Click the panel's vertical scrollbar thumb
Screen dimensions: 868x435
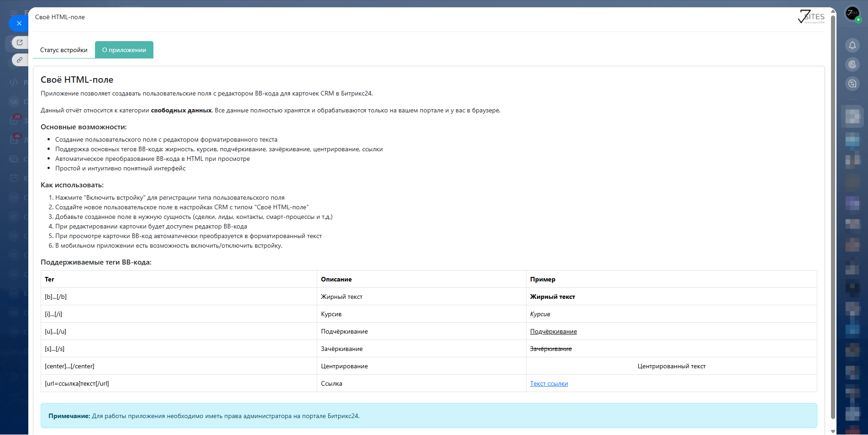[x=833, y=217]
